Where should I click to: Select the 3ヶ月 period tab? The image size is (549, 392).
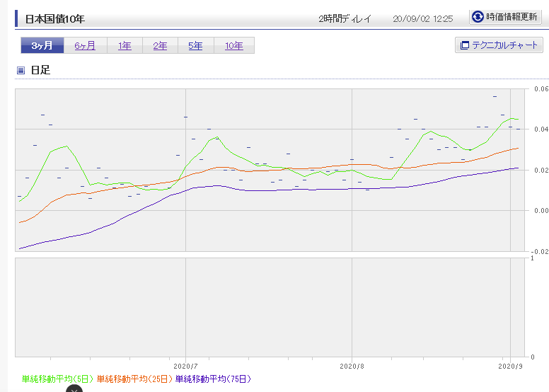[42, 45]
